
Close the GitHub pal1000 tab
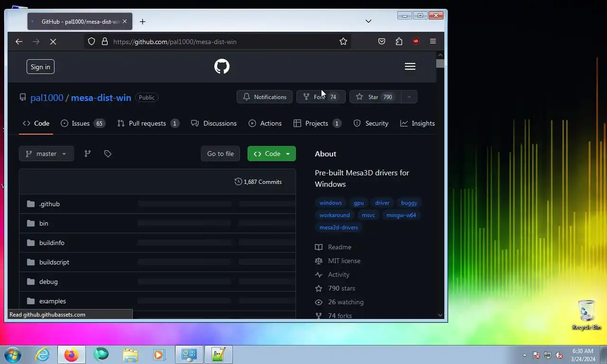pos(125,21)
